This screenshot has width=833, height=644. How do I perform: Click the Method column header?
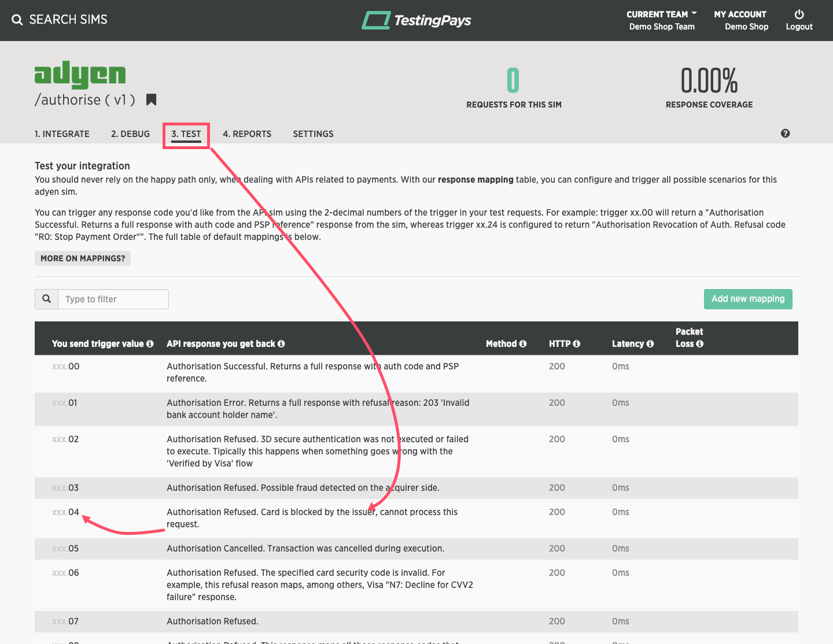(x=501, y=344)
